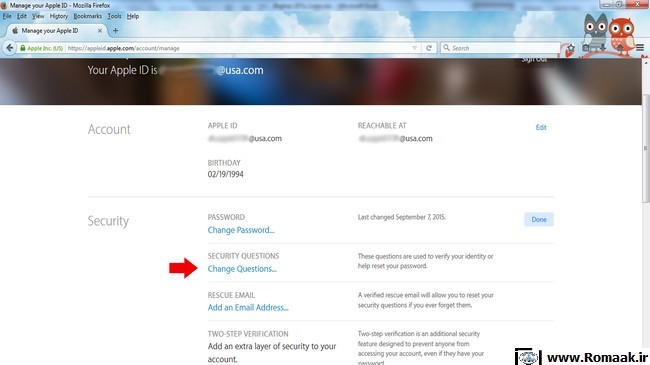The image size is (650, 365).
Task: Click the green padlock site identity icon
Action: 23,48
